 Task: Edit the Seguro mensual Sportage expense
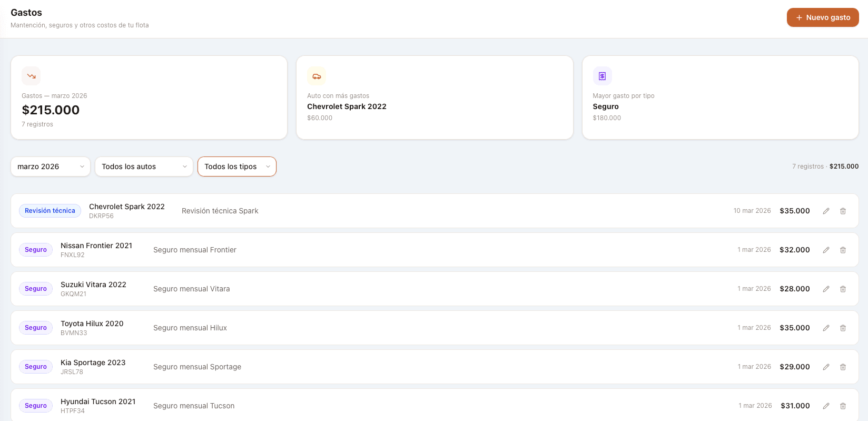tap(826, 367)
